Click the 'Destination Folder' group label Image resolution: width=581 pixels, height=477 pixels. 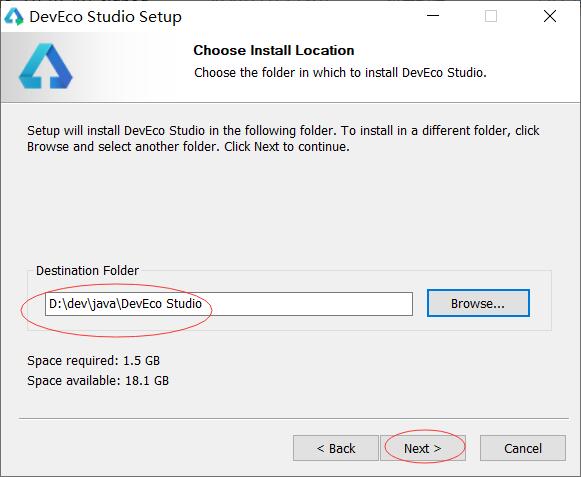(87, 271)
